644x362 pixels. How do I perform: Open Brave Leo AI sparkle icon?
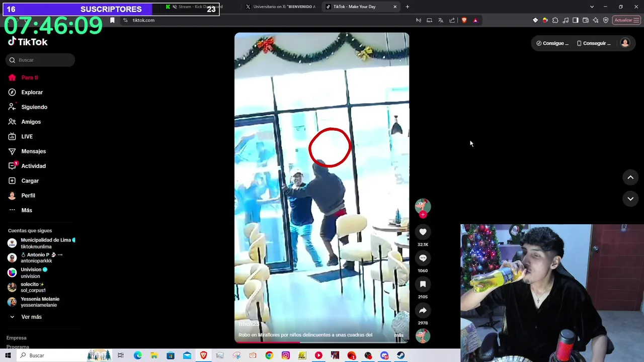596,20
